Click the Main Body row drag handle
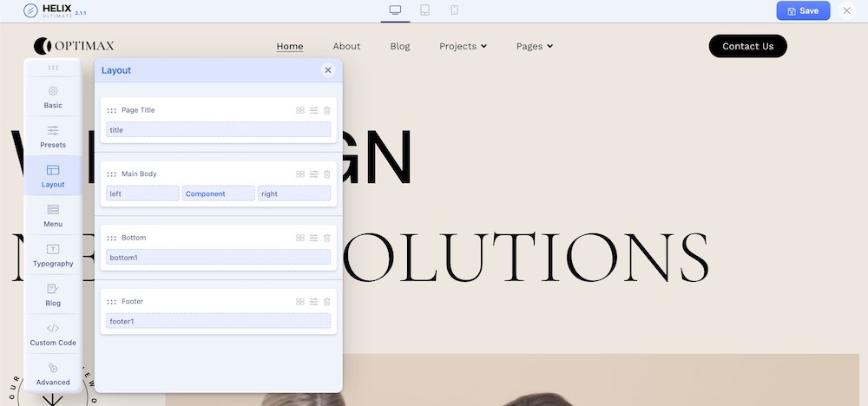The image size is (868, 406). (112, 174)
